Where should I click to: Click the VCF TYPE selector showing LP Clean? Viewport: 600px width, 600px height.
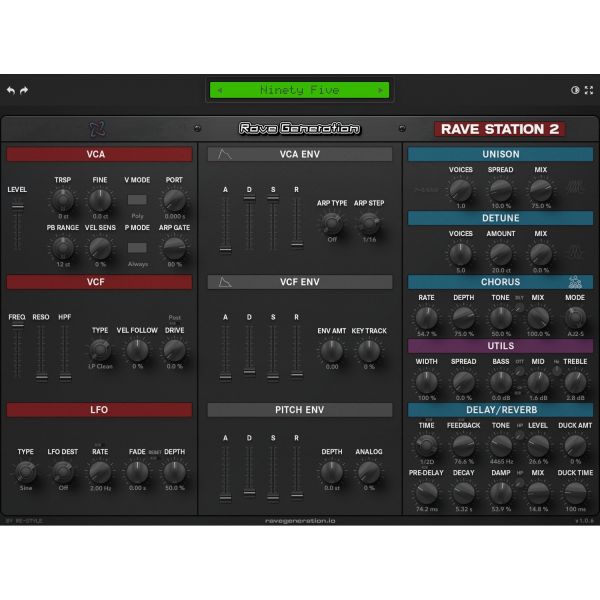(100, 350)
